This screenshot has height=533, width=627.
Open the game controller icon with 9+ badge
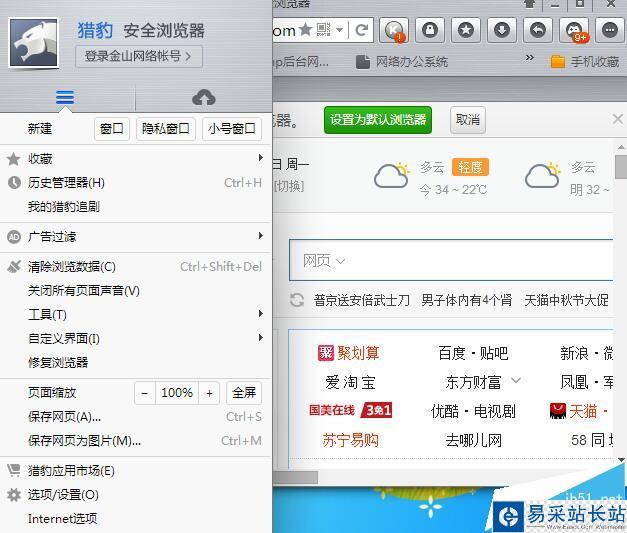tap(574, 30)
